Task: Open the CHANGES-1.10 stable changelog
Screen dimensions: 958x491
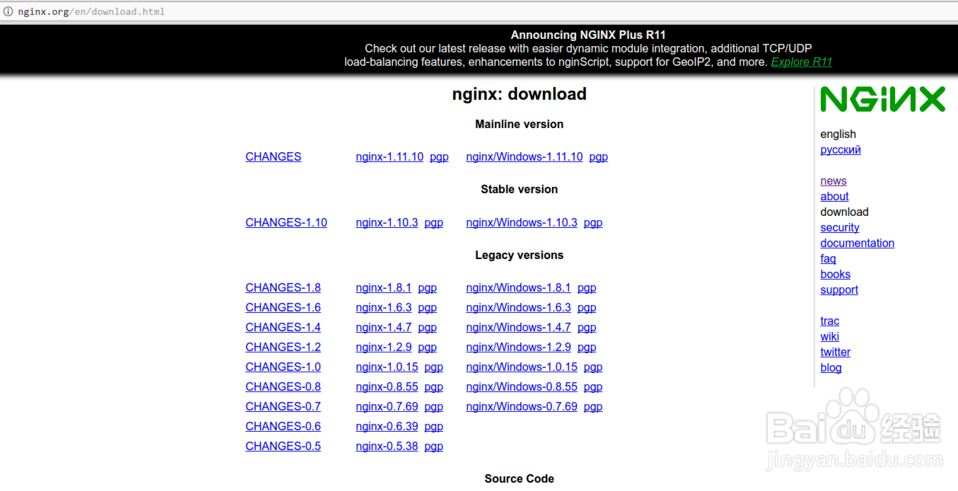Action: (286, 223)
